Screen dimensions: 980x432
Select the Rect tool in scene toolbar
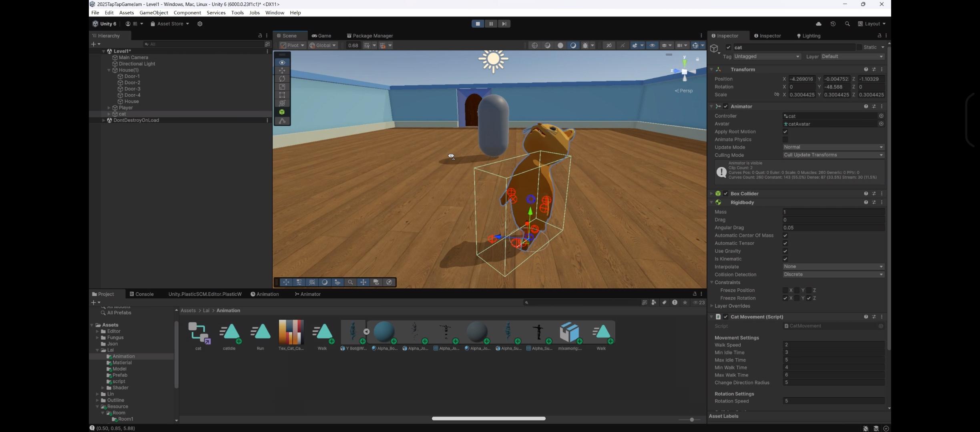click(282, 95)
